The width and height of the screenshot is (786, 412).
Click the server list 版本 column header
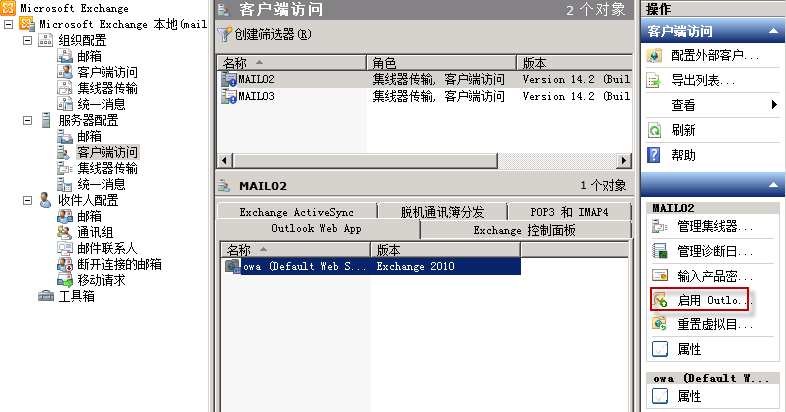tap(574, 63)
